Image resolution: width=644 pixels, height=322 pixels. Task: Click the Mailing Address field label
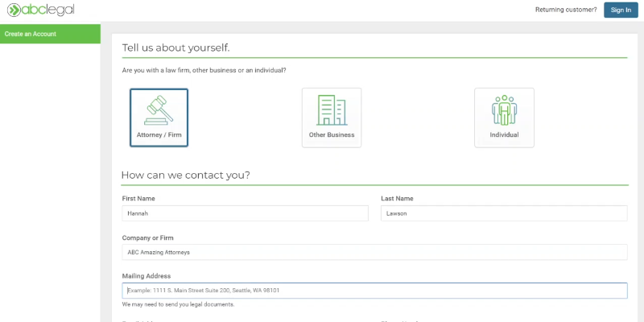pyautogui.click(x=147, y=276)
